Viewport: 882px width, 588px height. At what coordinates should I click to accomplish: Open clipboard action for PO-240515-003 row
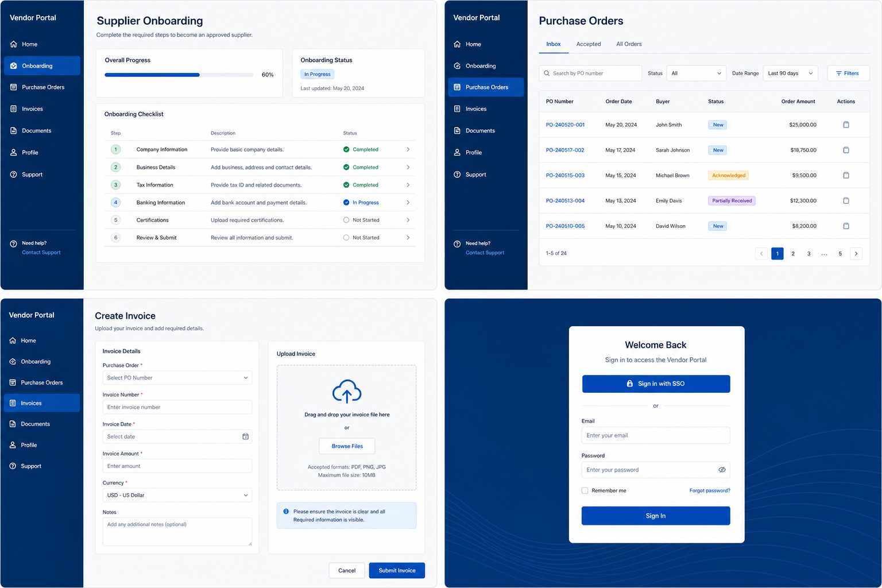tap(846, 175)
